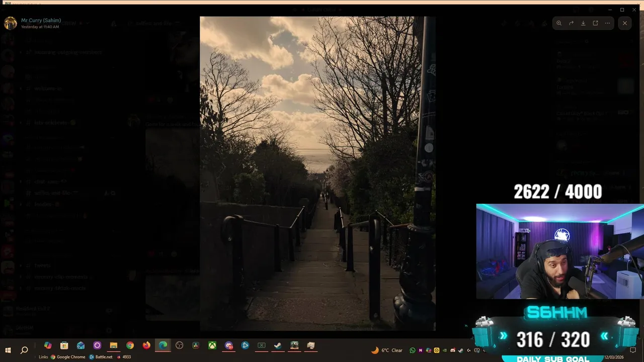Open the Xbox app from the taskbar

[x=212, y=345]
